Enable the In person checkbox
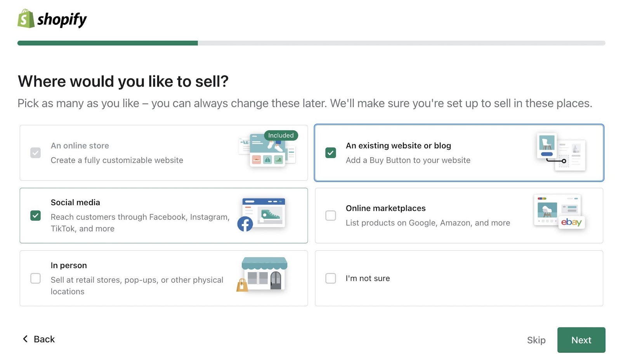The image size is (621, 364). pos(35,278)
